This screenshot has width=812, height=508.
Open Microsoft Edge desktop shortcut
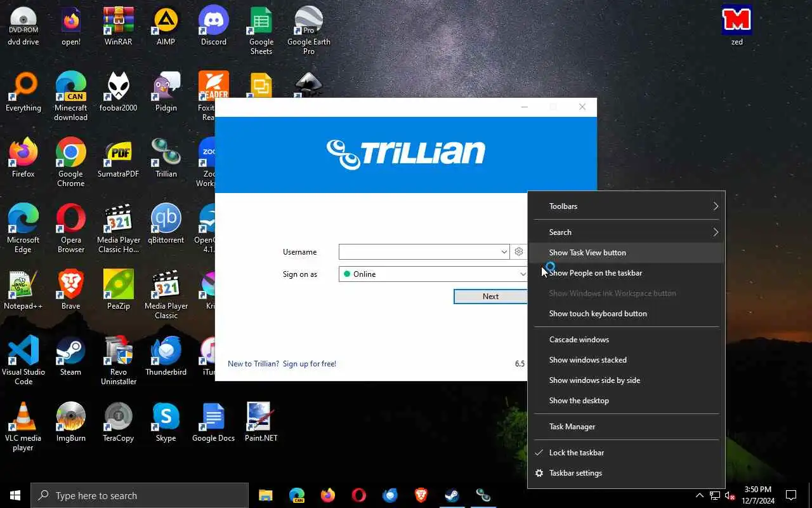pos(23,229)
